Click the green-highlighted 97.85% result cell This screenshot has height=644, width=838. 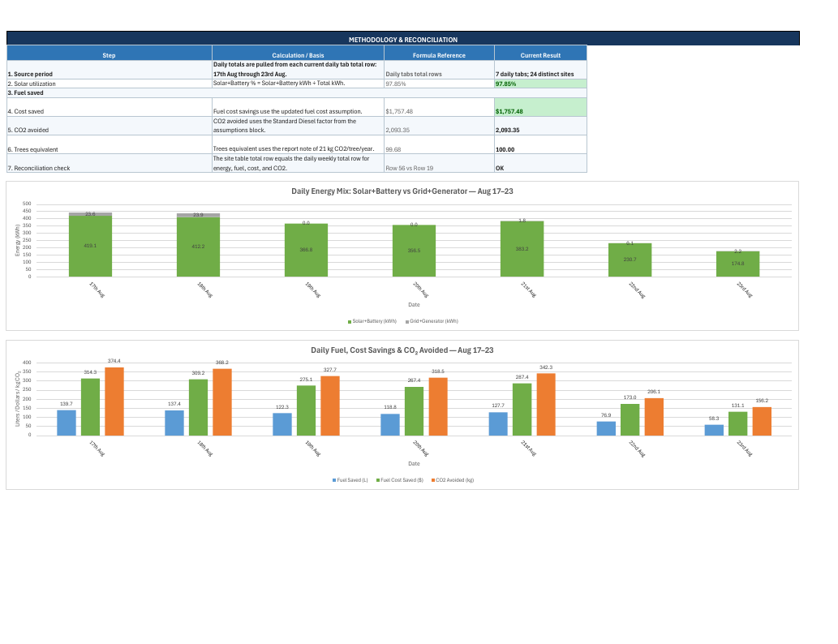point(540,84)
